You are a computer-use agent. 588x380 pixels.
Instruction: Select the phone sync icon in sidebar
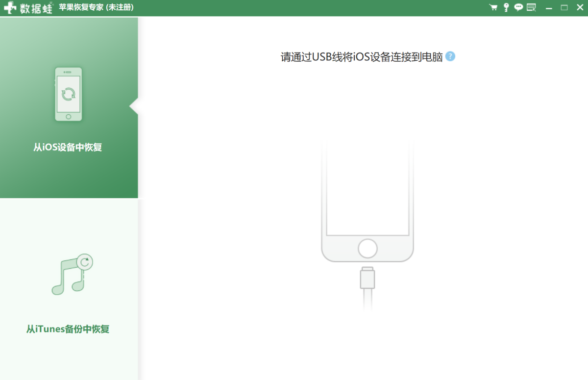pos(68,94)
